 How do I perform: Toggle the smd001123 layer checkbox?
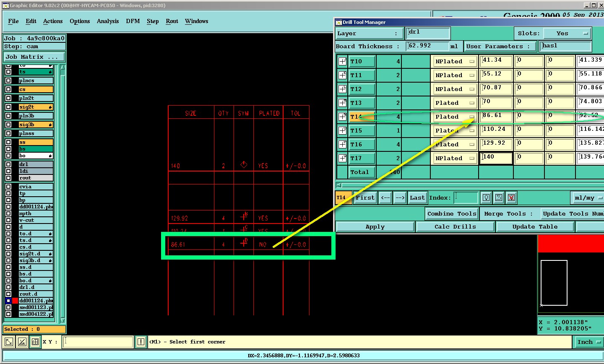8,307
